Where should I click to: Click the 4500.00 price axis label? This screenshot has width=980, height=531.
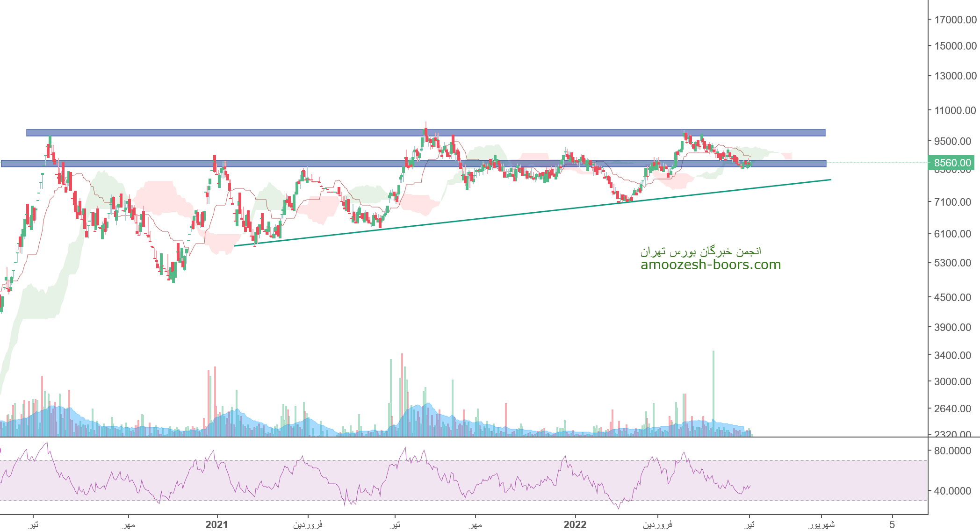pos(952,297)
